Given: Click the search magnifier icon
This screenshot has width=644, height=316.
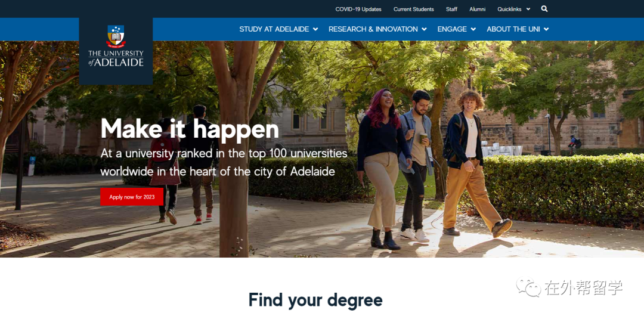Looking at the screenshot, I should pos(544,8).
